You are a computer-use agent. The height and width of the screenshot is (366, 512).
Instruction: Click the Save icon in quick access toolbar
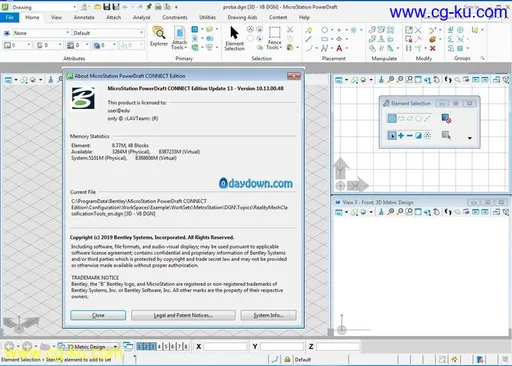[x=107, y=7]
